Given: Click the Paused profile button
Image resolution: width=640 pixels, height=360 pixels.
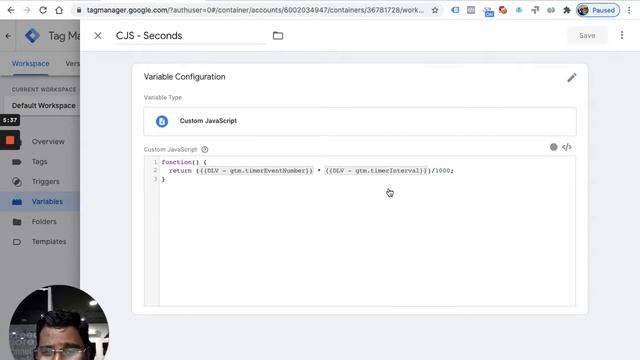Looking at the screenshot, I should click(x=598, y=10).
